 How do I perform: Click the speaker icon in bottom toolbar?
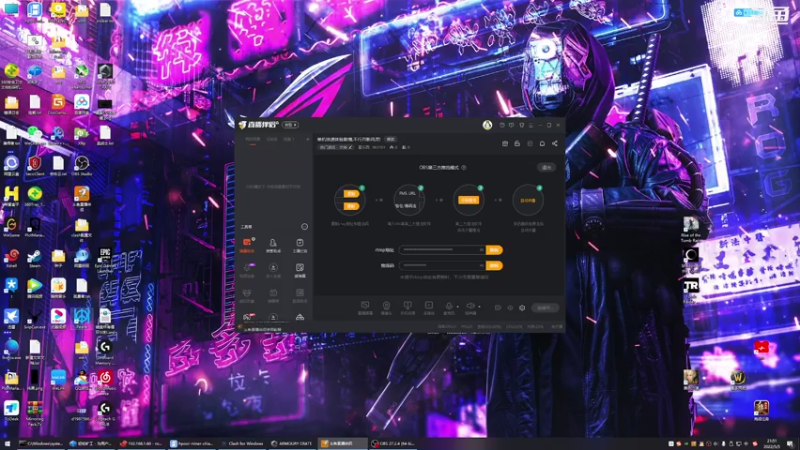470,306
